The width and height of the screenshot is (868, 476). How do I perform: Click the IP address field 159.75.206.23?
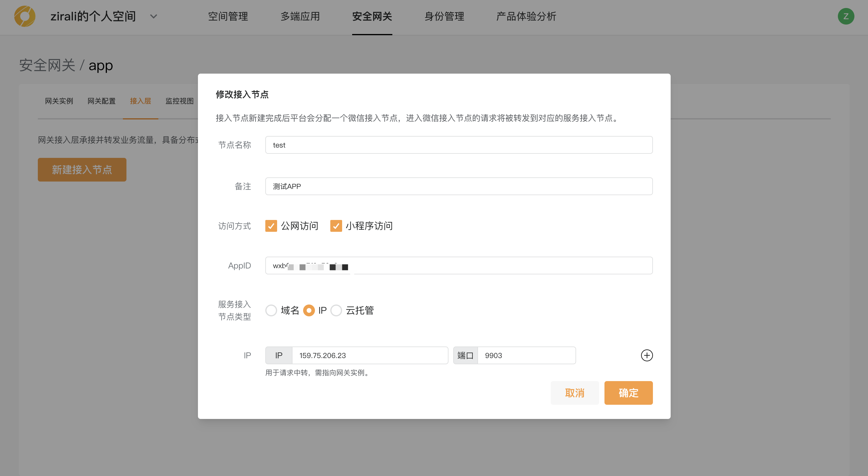click(369, 355)
